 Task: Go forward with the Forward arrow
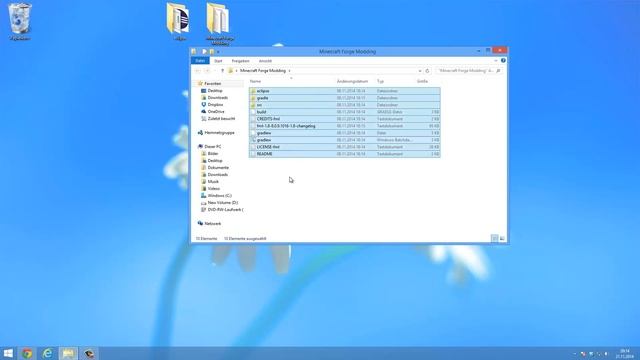pos(207,71)
